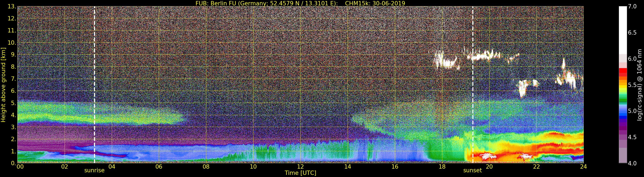Click the white top section of the colorbar
Viewport: 644px width, 177px height.
click(x=623, y=30)
